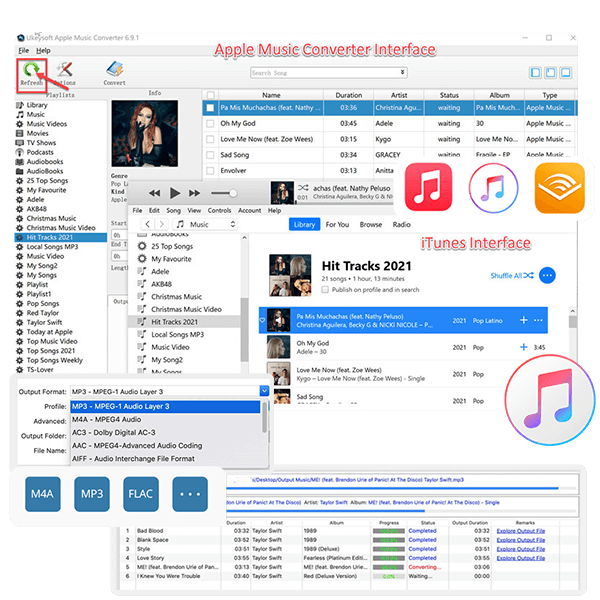Click the M4A format badge
The image size is (600, 600).
[43, 494]
